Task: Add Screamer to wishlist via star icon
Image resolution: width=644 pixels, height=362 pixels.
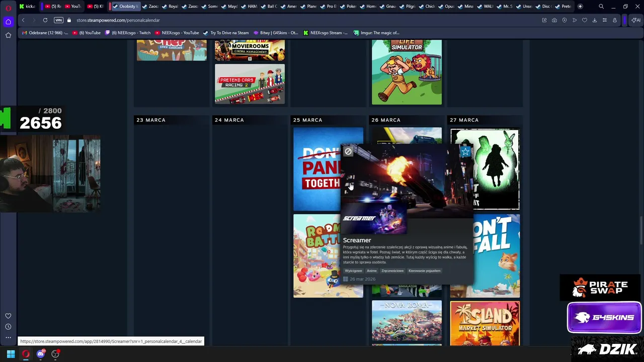Action: click(x=465, y=151)
